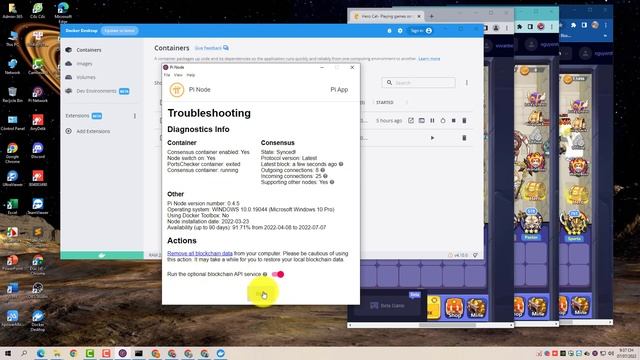Delete the container started 5 hours ago
This screenshot has height=360, width=640.
pos(464,120)
